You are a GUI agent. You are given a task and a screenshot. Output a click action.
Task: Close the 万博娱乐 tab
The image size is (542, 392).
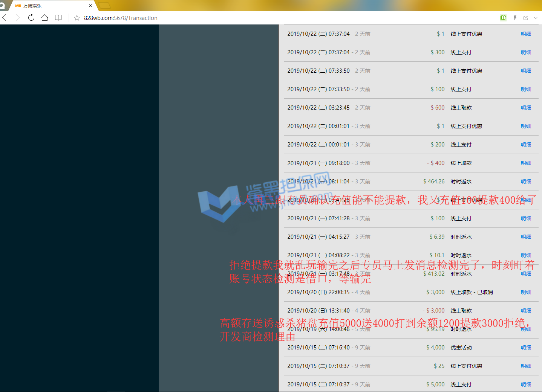(90, 6)
